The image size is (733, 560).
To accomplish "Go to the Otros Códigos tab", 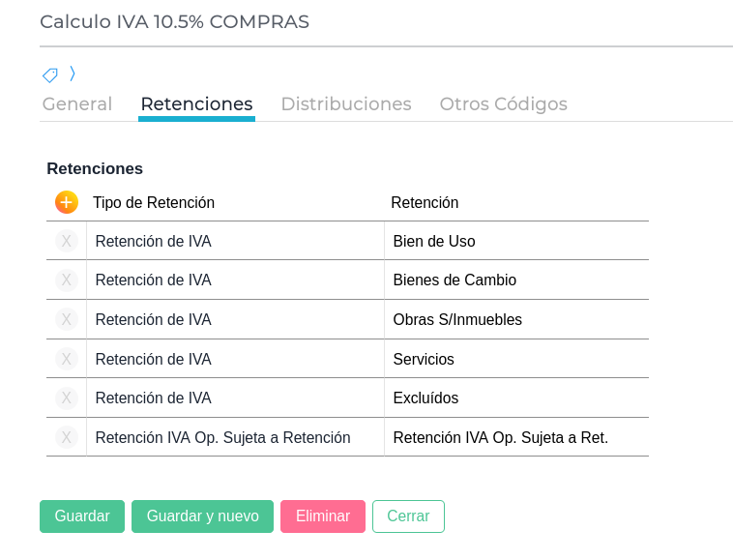I will [503, 103].
